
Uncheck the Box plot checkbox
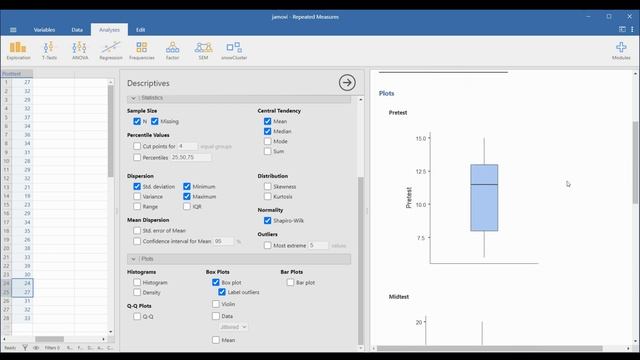pos(216,282)
